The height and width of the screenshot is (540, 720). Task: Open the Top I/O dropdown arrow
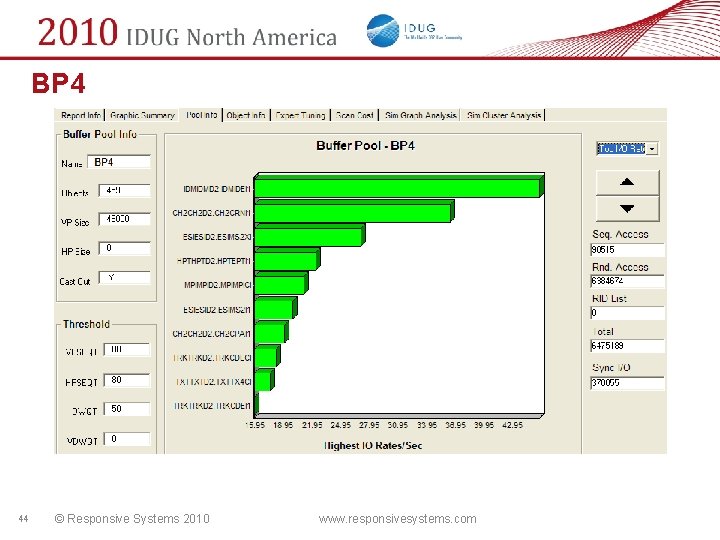point(652,149)
